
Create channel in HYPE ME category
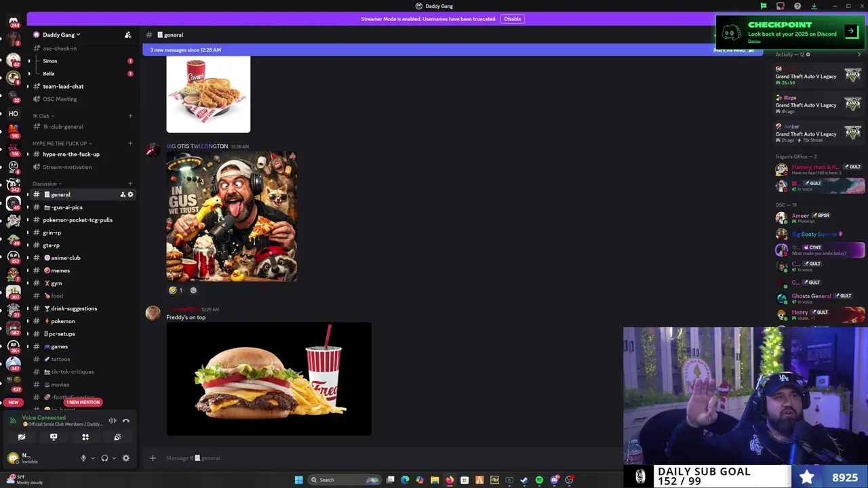click(130, 143)
